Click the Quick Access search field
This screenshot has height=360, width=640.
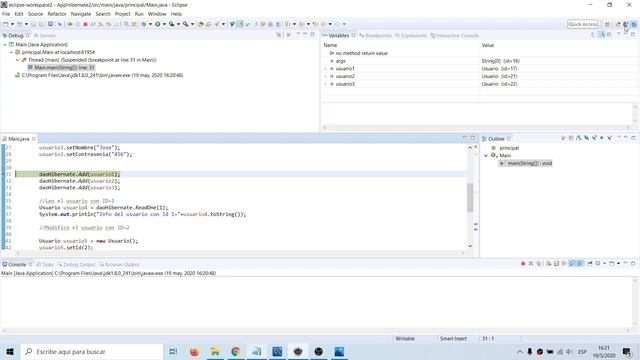(582, 24)
